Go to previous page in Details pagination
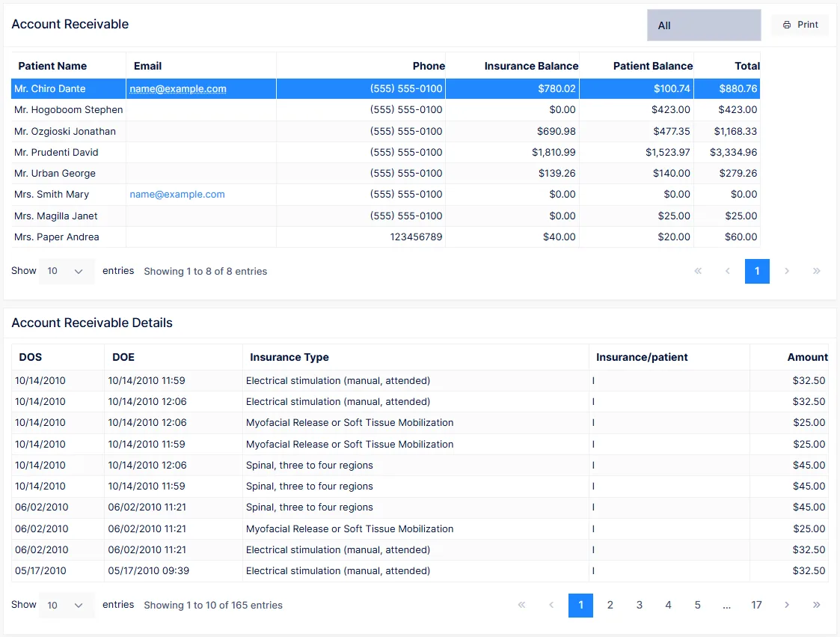Screen dimensions: 840x637 pyautogui.click(x=551, y=606)
